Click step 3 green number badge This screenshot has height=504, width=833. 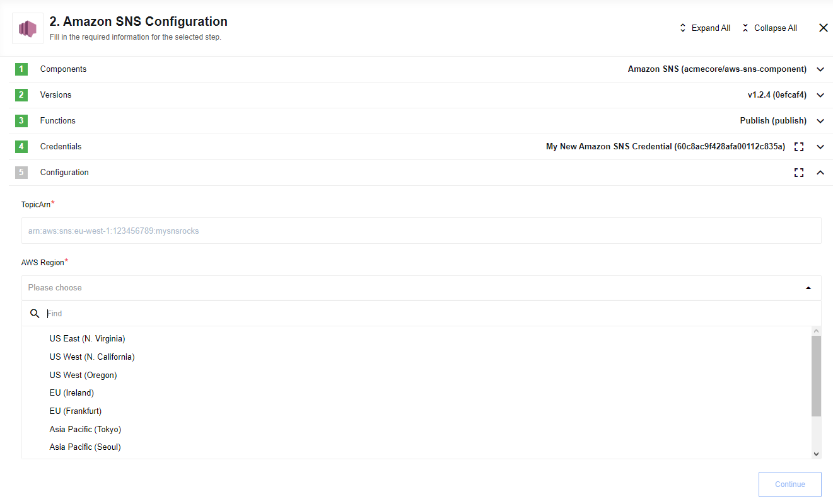[x=21, y=121]
